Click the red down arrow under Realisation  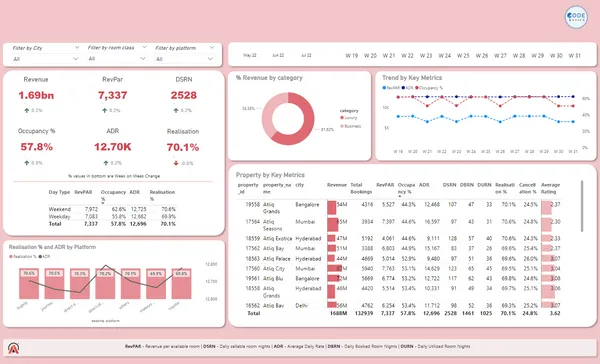point(176,163)
